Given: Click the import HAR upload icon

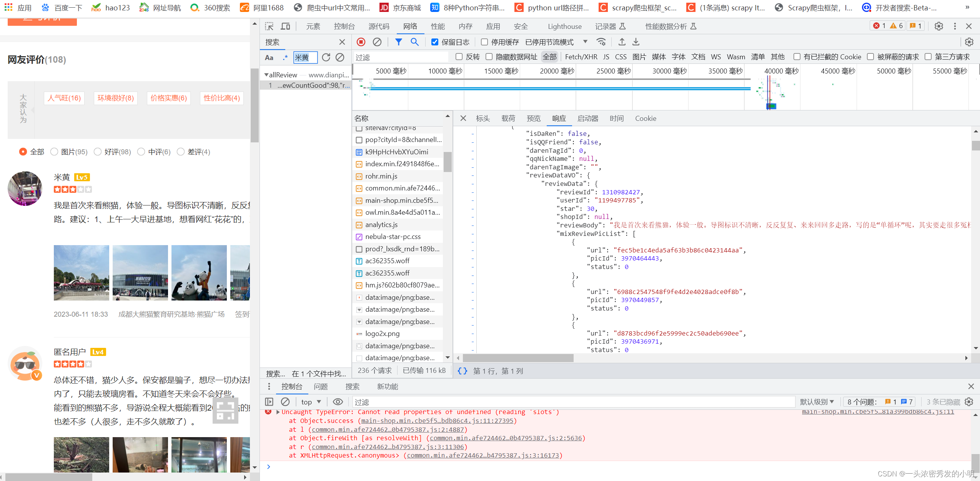Looking at the screenshot, I should [x=622, y=42].
